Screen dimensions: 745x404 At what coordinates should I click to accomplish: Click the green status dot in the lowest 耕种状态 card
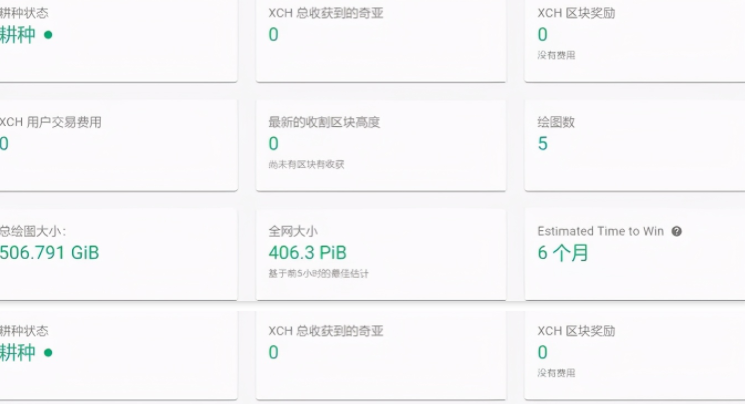click(x=48, y=352)
